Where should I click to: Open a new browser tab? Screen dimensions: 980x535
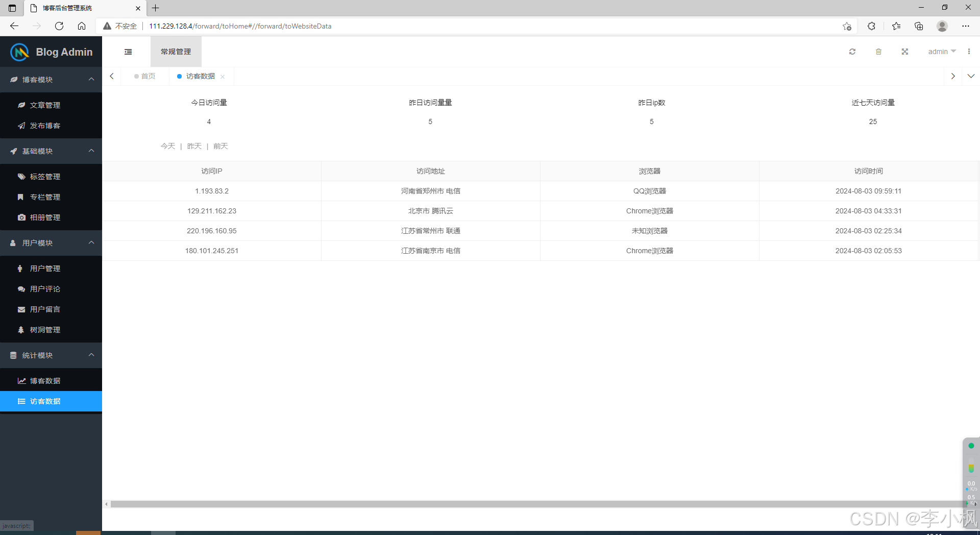[x=156, y=8]
